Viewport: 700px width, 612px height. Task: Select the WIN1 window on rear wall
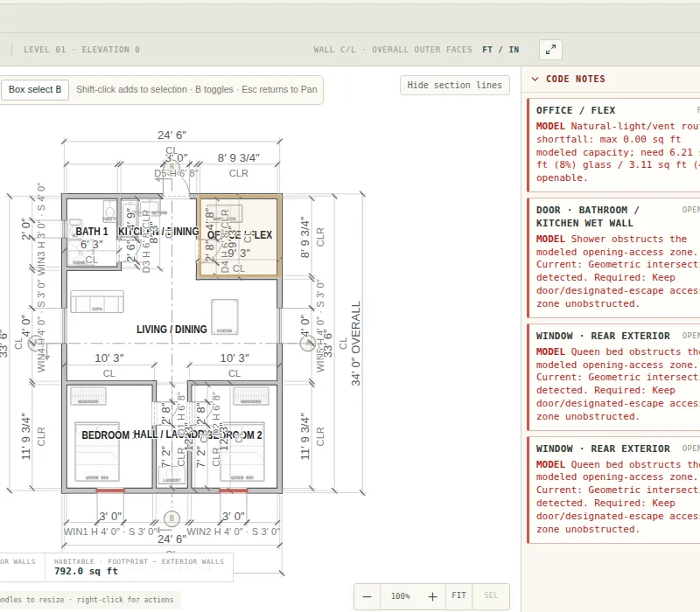pyautogui.click(x=110, y=490)
